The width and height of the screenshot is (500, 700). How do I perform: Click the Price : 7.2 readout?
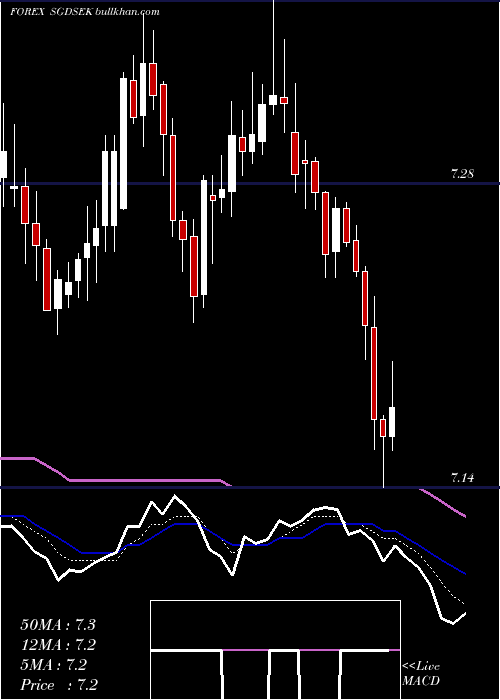pyautogui.click(x=59, y=685)
